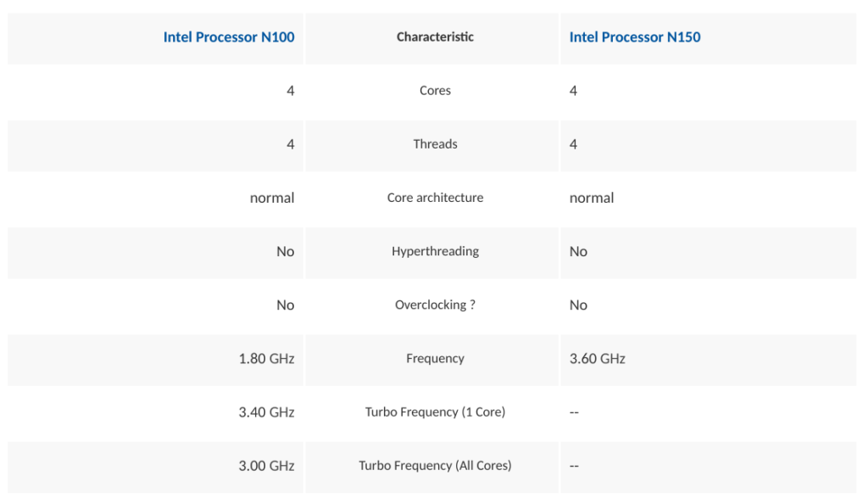This screenshot has width=868, height=504.
Task: Click the Overclocking ? label
Action: (x=435, y=305)
